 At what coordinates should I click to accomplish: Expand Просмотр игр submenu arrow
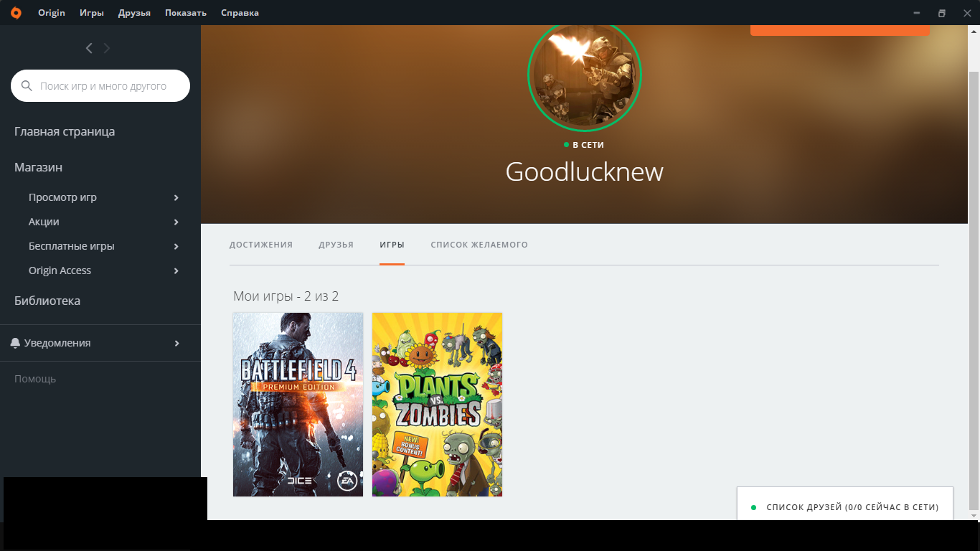click(176, 197)
